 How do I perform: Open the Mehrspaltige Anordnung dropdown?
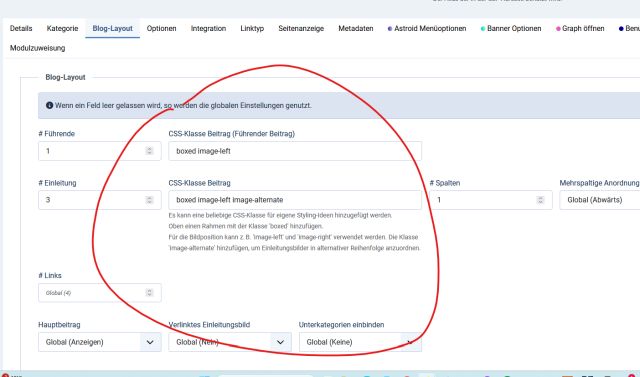(600, 200)
